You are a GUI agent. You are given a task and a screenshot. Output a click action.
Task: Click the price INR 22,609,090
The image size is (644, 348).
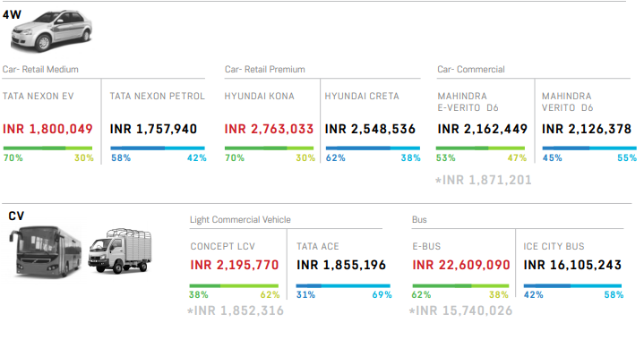coord(461,265)
